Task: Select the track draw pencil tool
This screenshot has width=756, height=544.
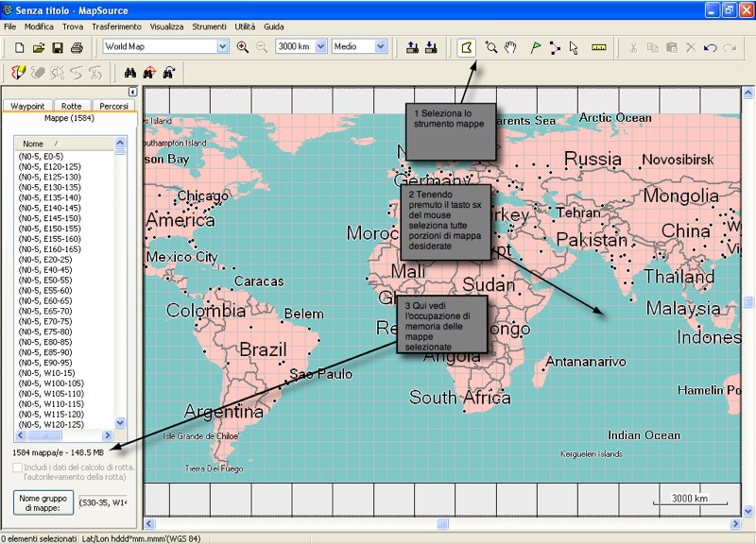Action: 18,73
